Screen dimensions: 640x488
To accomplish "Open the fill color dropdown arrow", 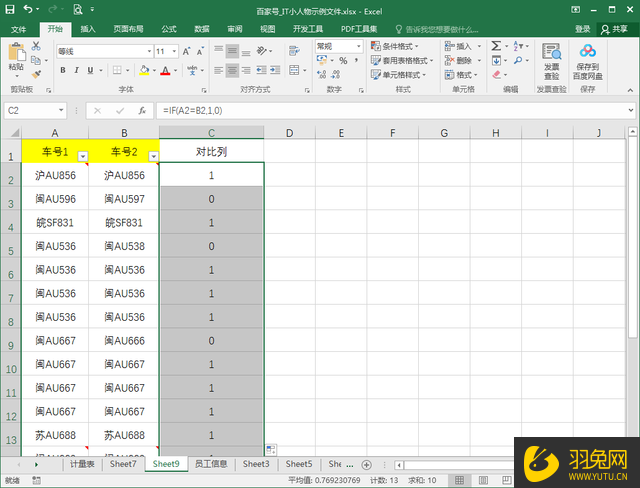I will tap(154, 71).
